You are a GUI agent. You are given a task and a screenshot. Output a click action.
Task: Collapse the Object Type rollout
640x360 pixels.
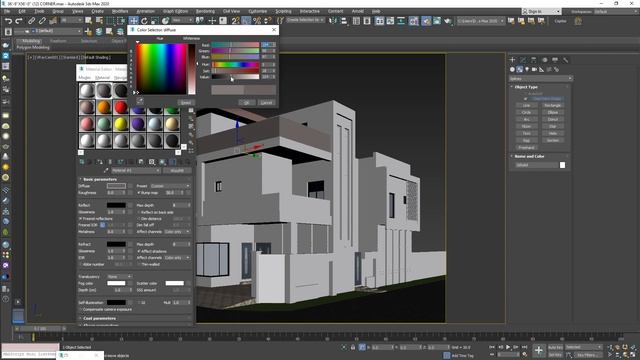526,87
